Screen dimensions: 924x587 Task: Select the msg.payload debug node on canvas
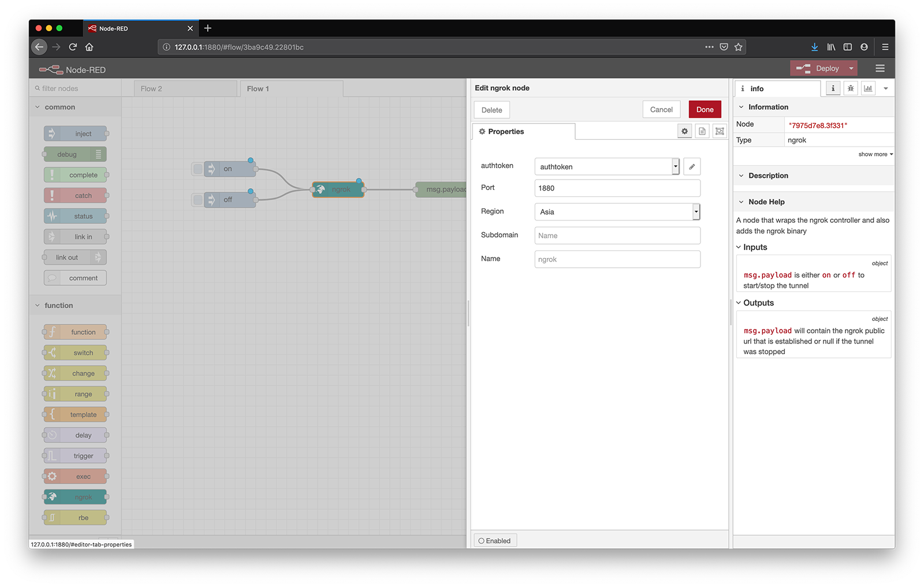coord(441,189)
